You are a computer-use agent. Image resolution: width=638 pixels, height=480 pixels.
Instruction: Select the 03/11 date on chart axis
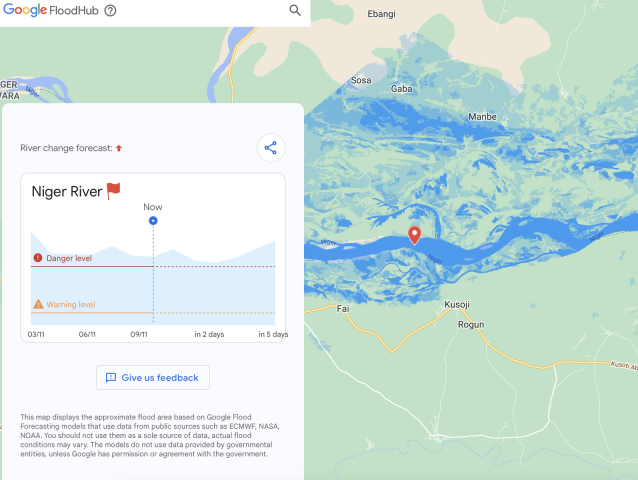coord(36,334)
